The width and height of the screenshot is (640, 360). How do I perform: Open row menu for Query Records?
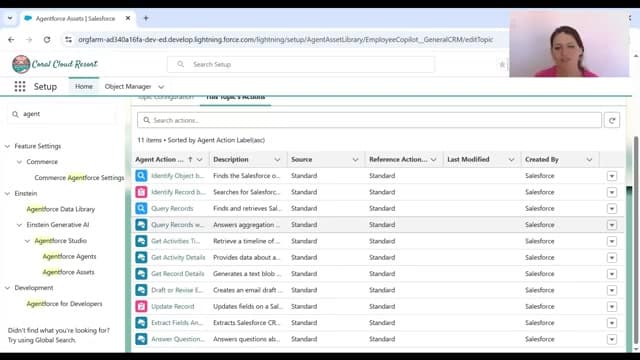[611, 209]
